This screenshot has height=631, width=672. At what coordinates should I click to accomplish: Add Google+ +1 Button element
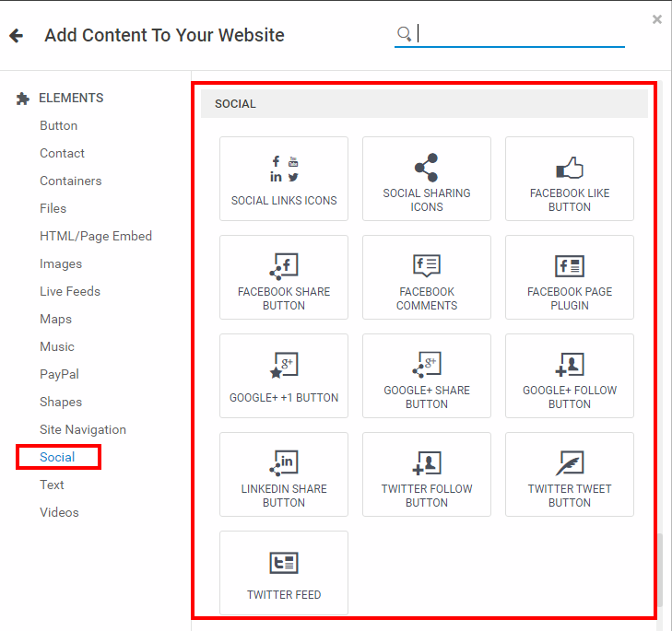[284, 376]
